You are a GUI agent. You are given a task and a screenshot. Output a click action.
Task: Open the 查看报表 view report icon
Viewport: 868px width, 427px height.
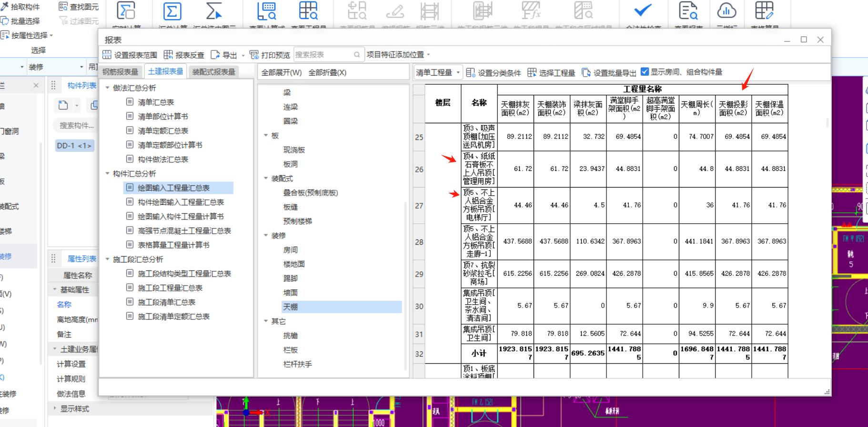pos(688,11)
